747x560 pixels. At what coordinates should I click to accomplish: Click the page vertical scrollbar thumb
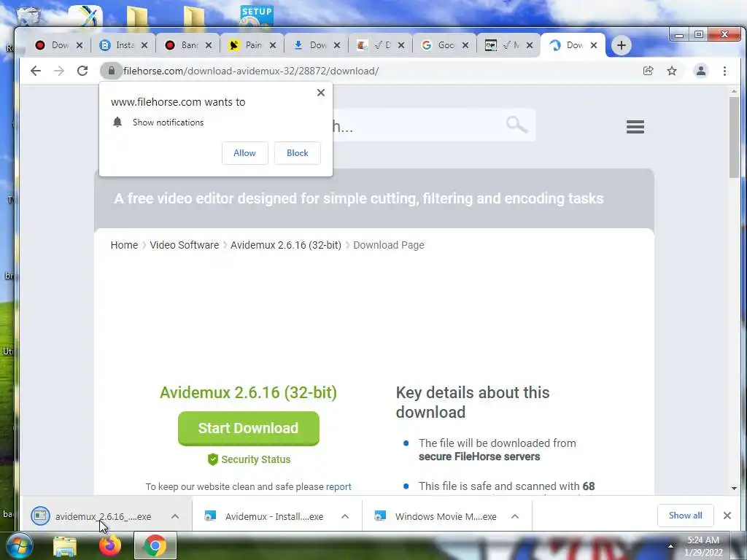[x=734, y=137]
